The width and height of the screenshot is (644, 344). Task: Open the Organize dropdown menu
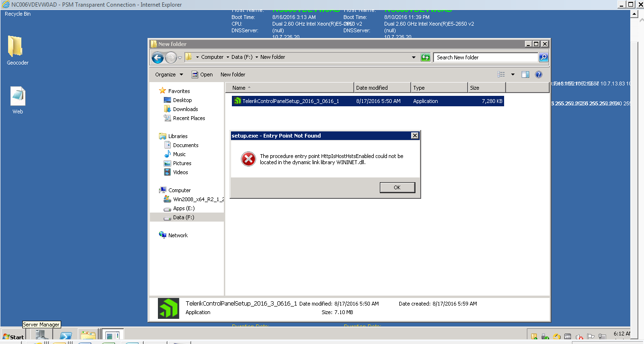[169, 74]
